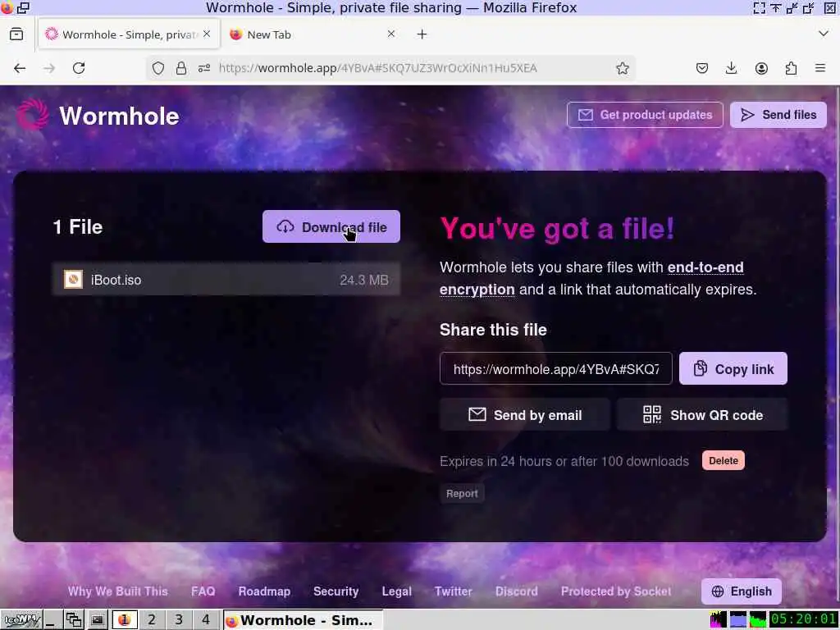This screenshot has width=840, height=630.
Task: Click the mail icon on Send by email
Action: pos(477,414)
